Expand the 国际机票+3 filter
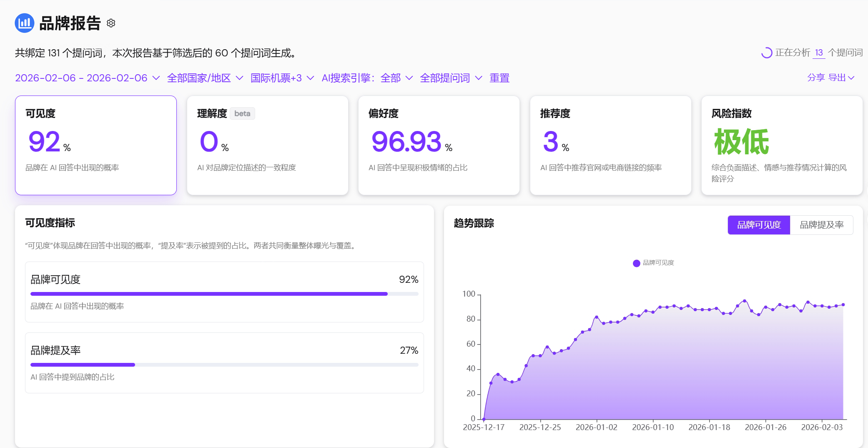This screenshot has height=448, width=868. (282, 78)
